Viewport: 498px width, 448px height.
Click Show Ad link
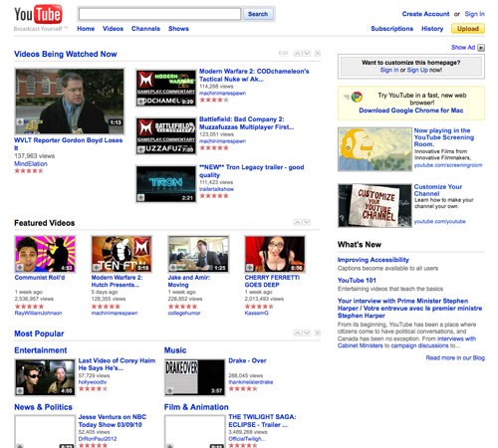click(x=463, y=48)
